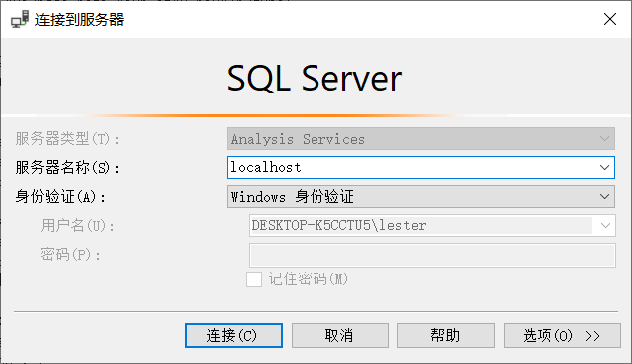This screenshot has height=364, width=632.
Task: Expand the username dropdown arrow
Action: tap(605, 225)
